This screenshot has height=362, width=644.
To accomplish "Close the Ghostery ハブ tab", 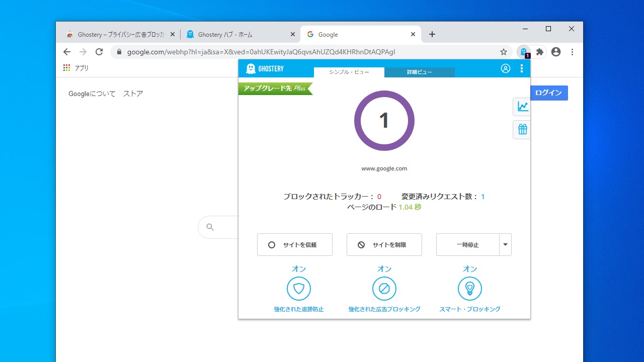I will 293,34.
